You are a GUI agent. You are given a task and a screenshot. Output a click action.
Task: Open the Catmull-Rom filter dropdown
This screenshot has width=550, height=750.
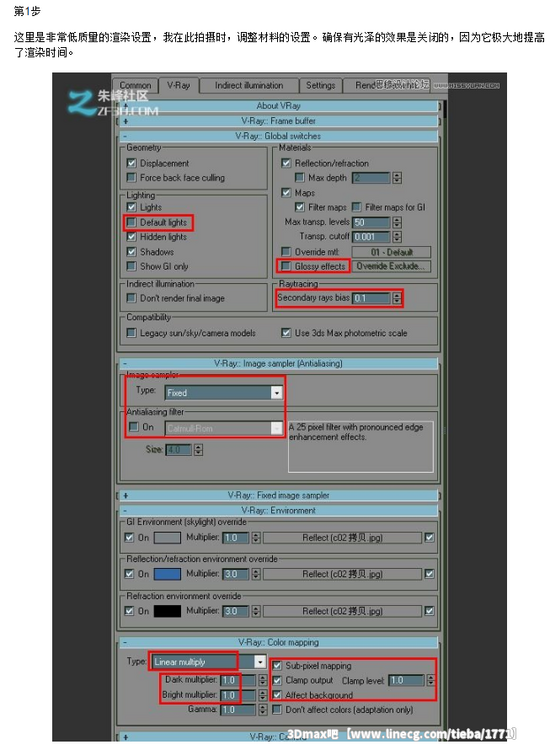click(x=223, y=428)
